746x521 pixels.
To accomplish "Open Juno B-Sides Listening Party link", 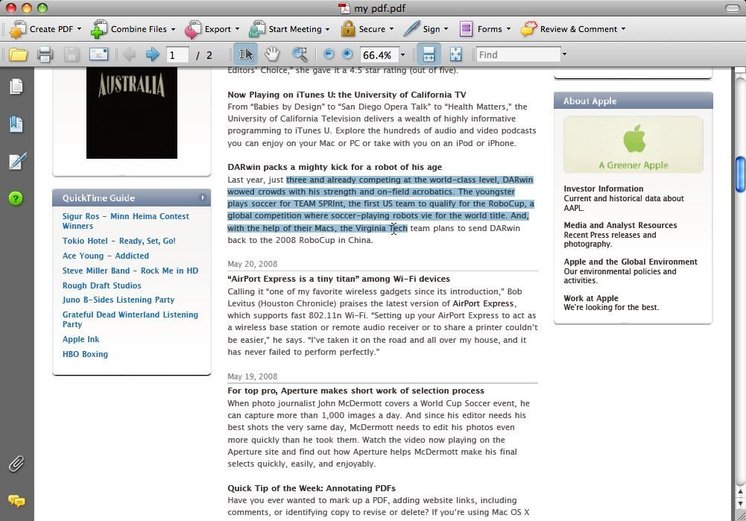I will coord(118,300).
